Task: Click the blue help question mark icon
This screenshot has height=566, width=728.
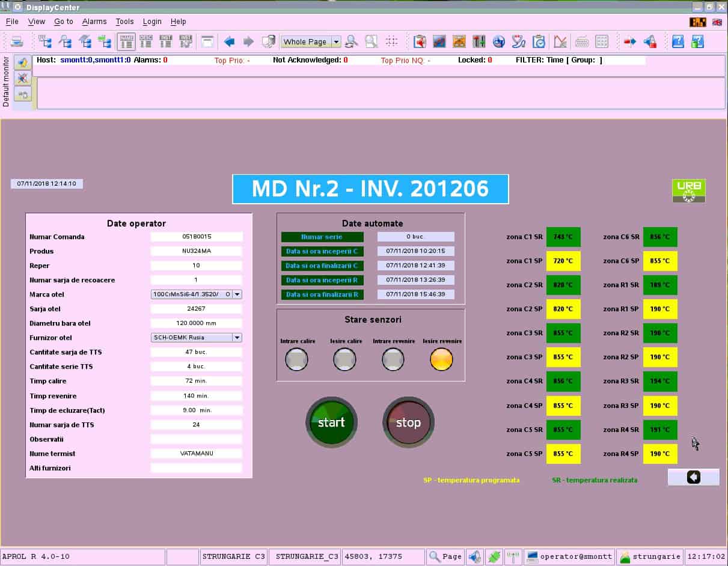Action: pyautogui.click(x=678, y=41)
